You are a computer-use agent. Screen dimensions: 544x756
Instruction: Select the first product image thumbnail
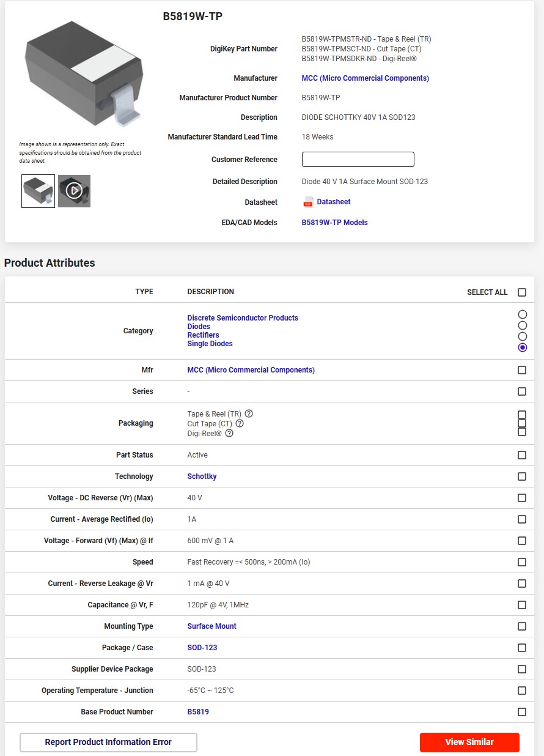38,191
